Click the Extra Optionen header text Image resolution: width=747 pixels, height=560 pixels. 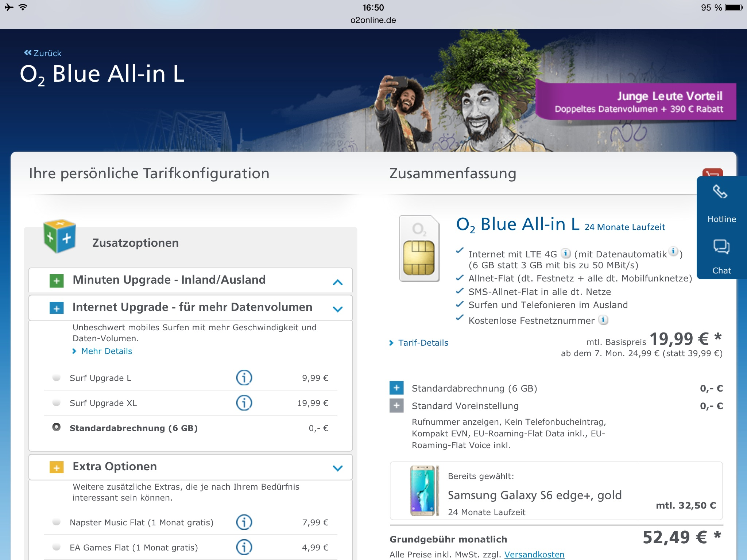click(115, 466)
